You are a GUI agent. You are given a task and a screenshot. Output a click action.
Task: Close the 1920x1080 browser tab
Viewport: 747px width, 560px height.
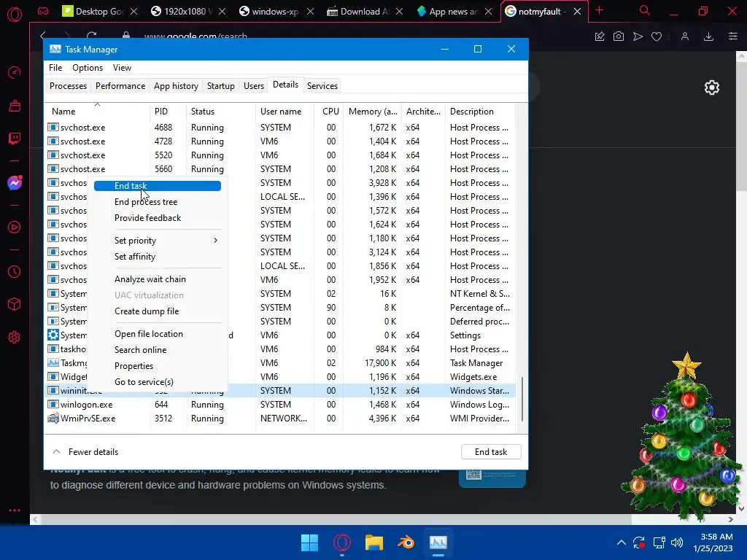(222, 12)
